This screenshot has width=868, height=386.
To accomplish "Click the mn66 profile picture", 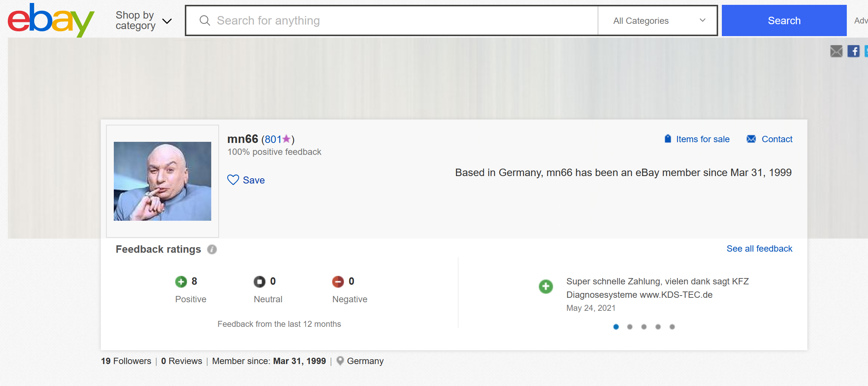I will [163, 181].
